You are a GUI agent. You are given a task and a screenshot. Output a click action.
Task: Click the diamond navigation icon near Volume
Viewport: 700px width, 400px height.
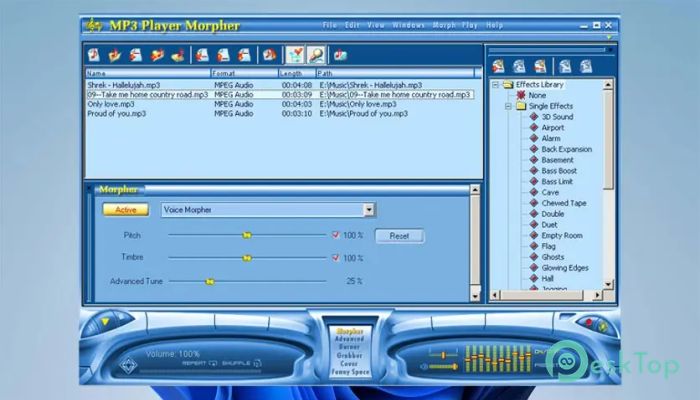(x=128, y=365)
